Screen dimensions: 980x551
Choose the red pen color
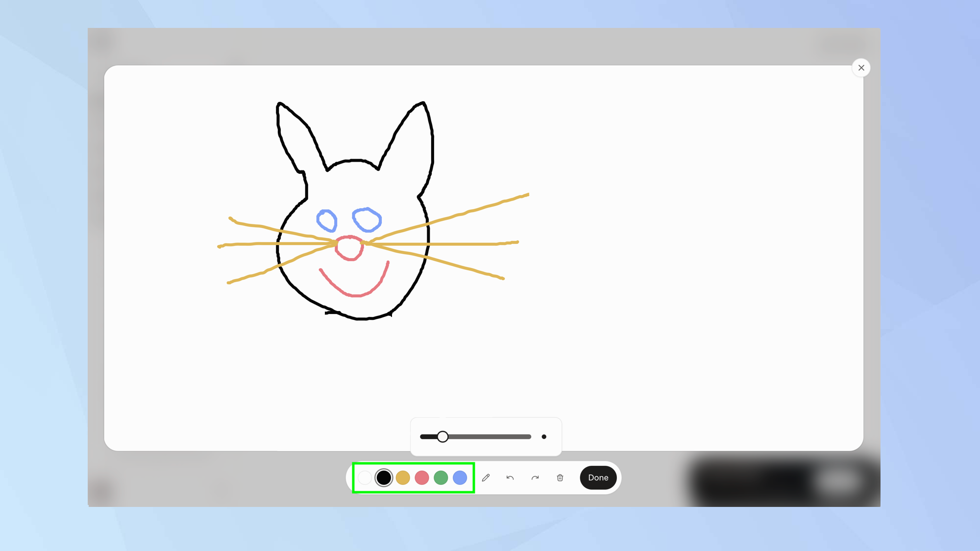tap(422, 478)
